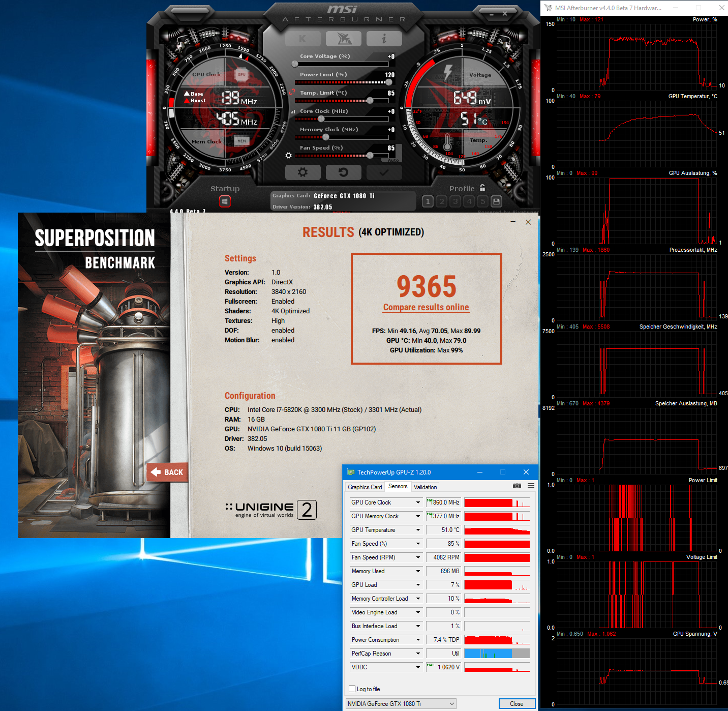Select the Sensors tab in GPU-Z
The height and width of the screenshot is (711, 728).
398,487
